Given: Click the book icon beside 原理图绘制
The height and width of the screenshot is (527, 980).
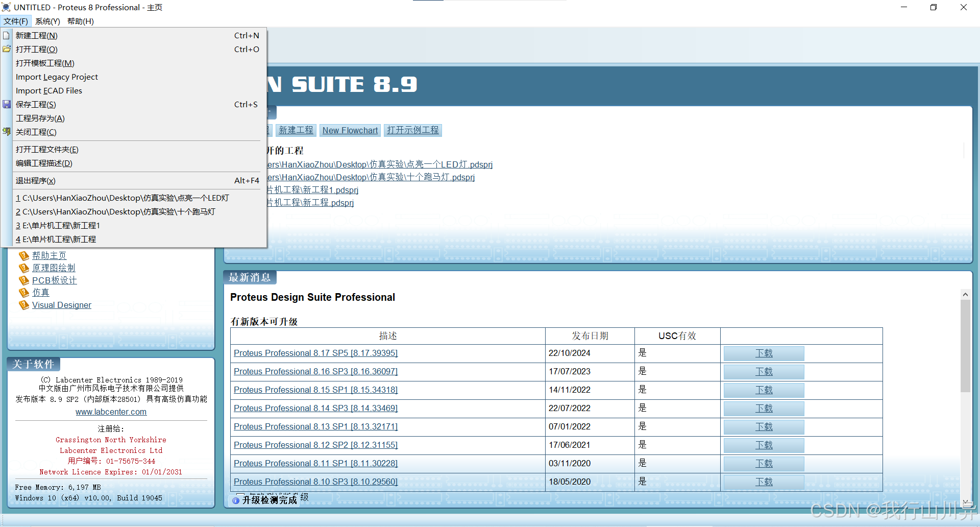Looking at the screenshot, I should [x=23, y=268].
